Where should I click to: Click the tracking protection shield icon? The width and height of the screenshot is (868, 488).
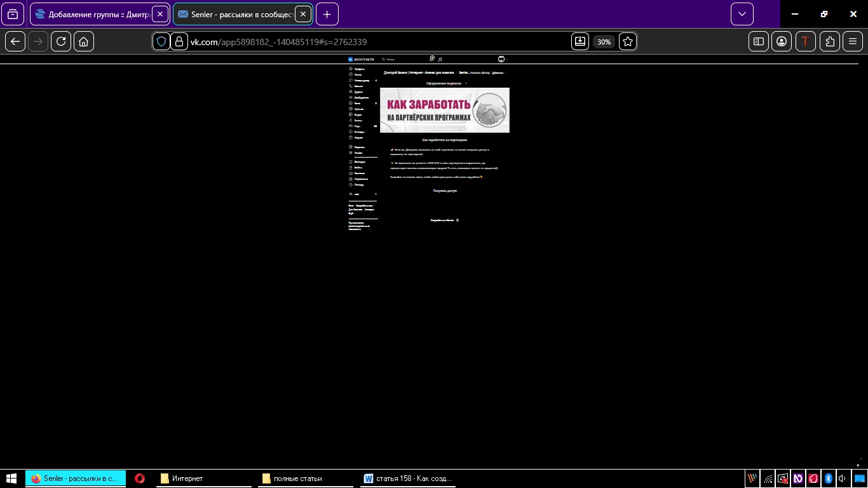(x=161, y=41)
